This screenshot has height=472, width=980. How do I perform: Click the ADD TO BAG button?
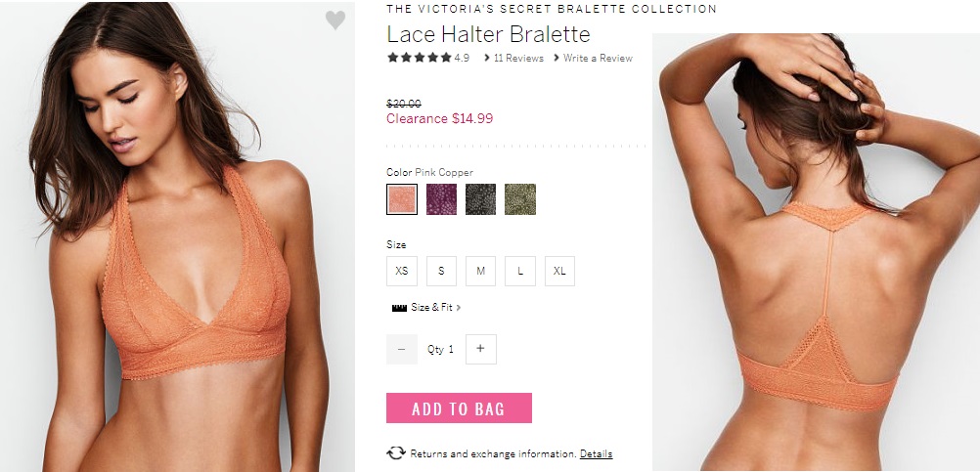tap(459, 408)
